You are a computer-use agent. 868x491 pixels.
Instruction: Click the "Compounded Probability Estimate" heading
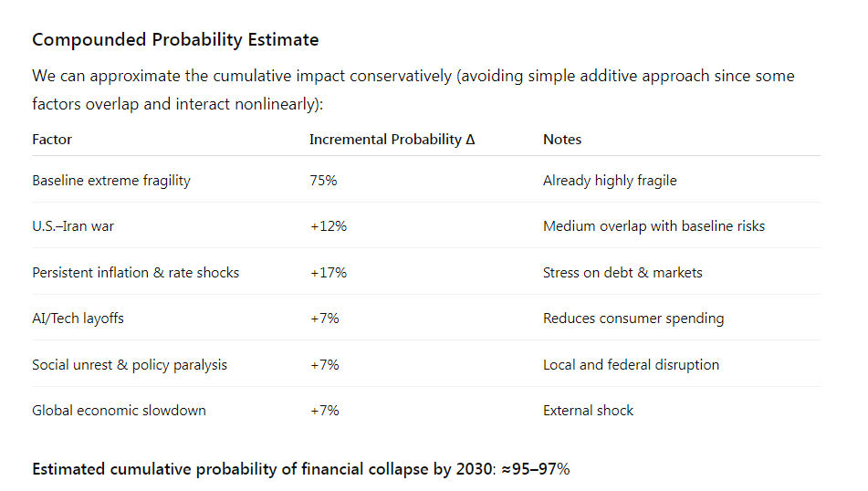tap(175, 40)
